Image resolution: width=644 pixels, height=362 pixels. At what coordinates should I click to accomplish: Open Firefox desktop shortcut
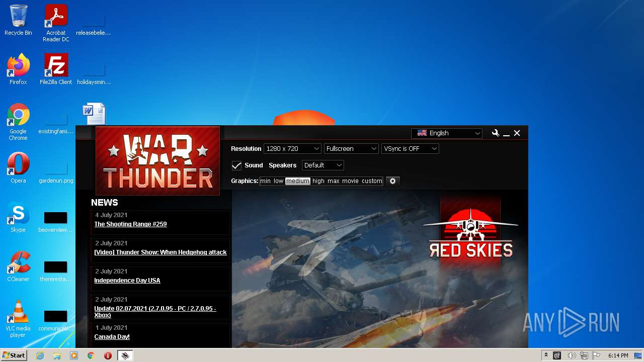(x=18, y=69)
